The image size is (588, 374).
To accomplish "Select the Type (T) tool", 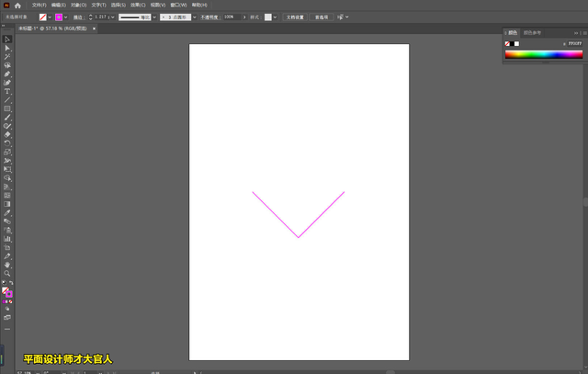I will tap(7, 92).
